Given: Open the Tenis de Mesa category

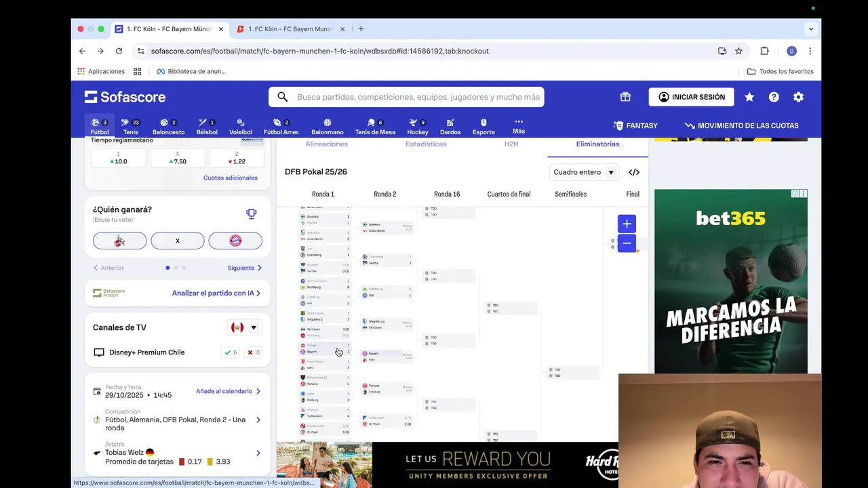Looking at the screenshot, I should [x=375, y=127].
